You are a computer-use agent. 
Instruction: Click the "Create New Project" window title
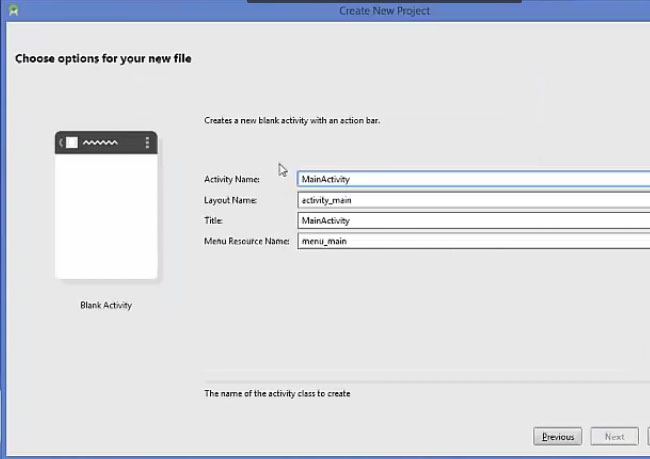(x=384, y=11)
